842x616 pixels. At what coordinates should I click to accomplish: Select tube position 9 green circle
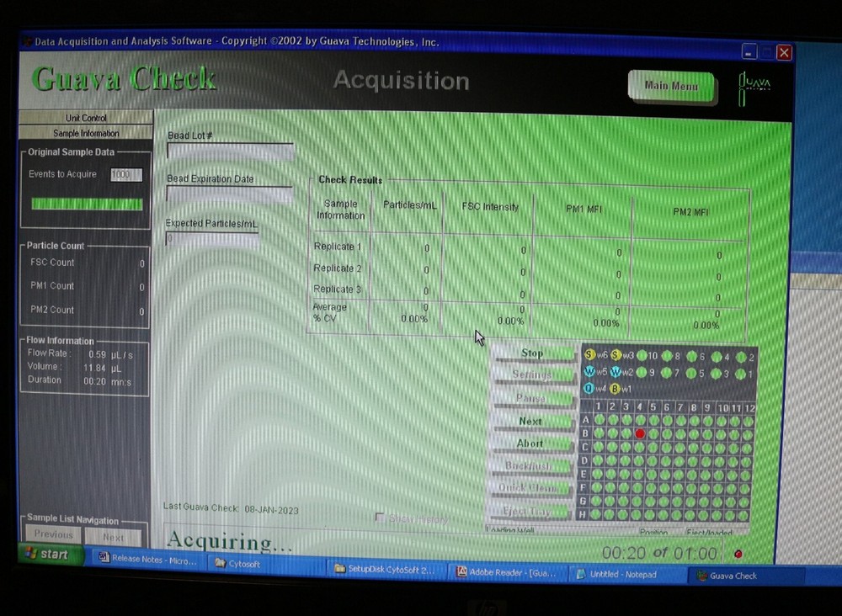click(641, 372)
